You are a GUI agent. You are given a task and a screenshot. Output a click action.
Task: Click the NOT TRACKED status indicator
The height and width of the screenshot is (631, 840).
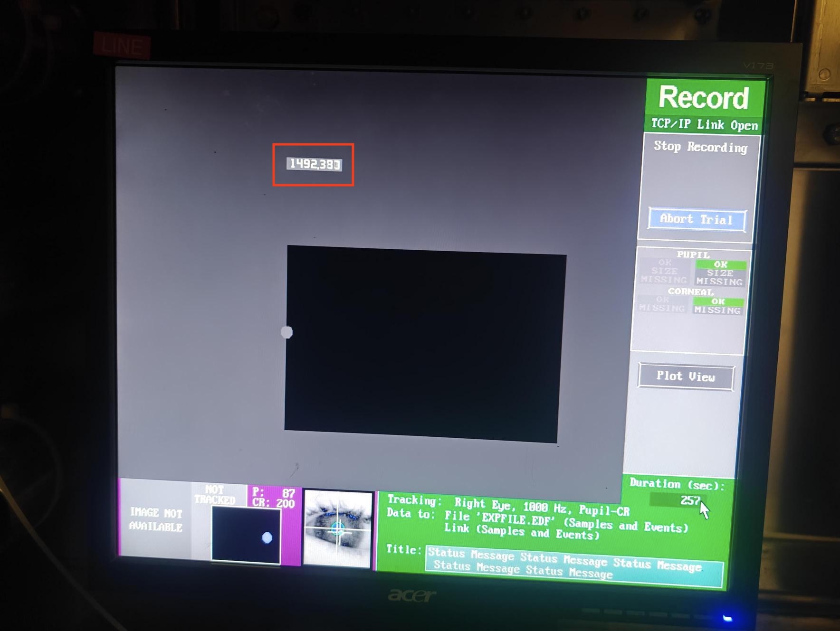click(215, 495)
